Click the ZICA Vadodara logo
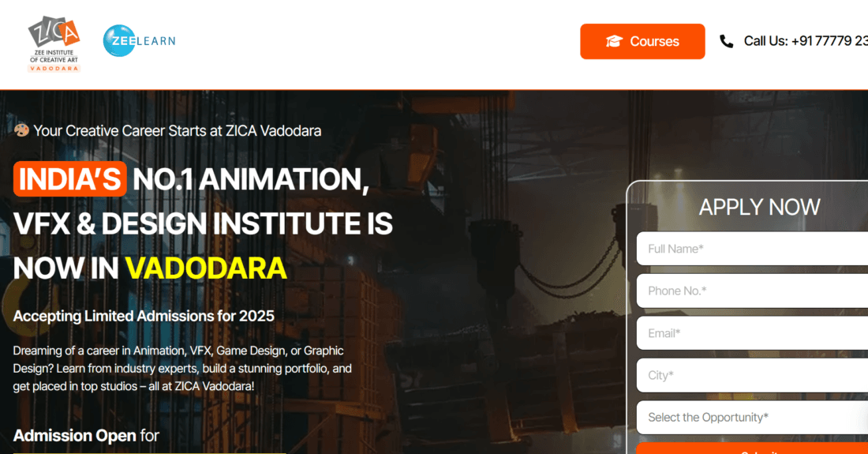Image resolution: width=868 pixels, height=454 pixels. (54, 43)
